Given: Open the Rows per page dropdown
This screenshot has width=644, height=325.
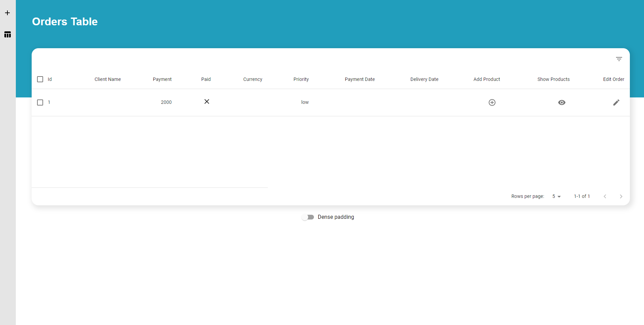Looking at the screenshot, I should pyautogui.click(x=556, y=197).
